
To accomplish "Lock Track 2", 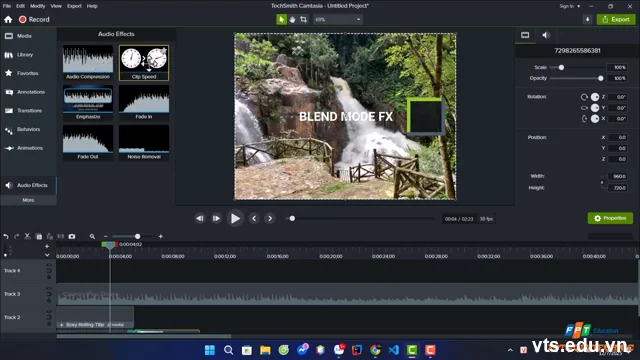I will pyautogui.click(x=49, y=323).
